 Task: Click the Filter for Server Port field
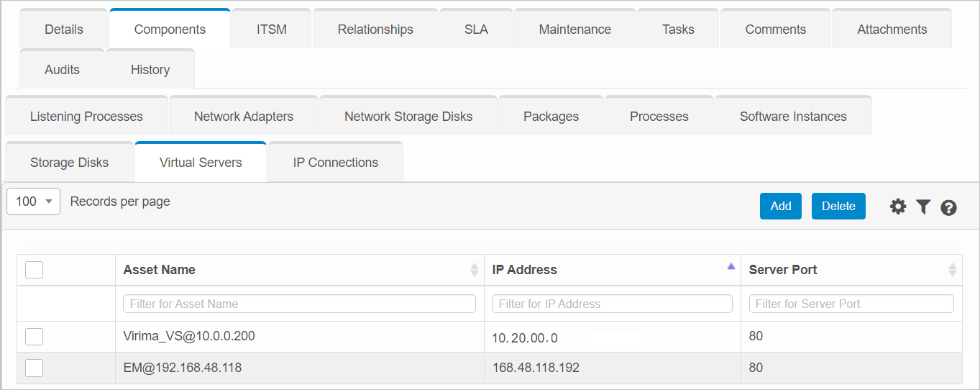pyautogui.click(x=851, y=304)
